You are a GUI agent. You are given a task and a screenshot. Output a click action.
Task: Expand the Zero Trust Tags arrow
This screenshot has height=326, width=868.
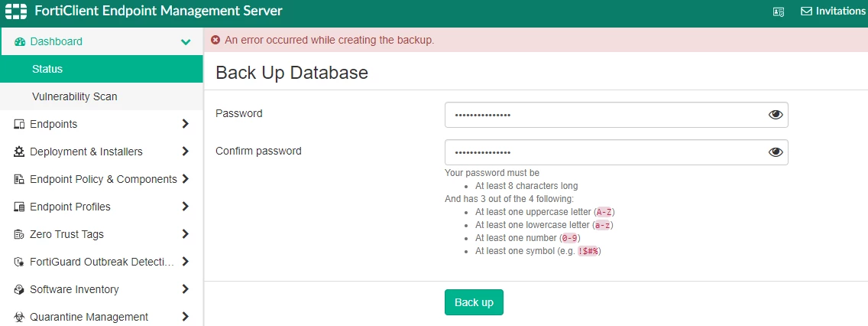tap(186, 234)
